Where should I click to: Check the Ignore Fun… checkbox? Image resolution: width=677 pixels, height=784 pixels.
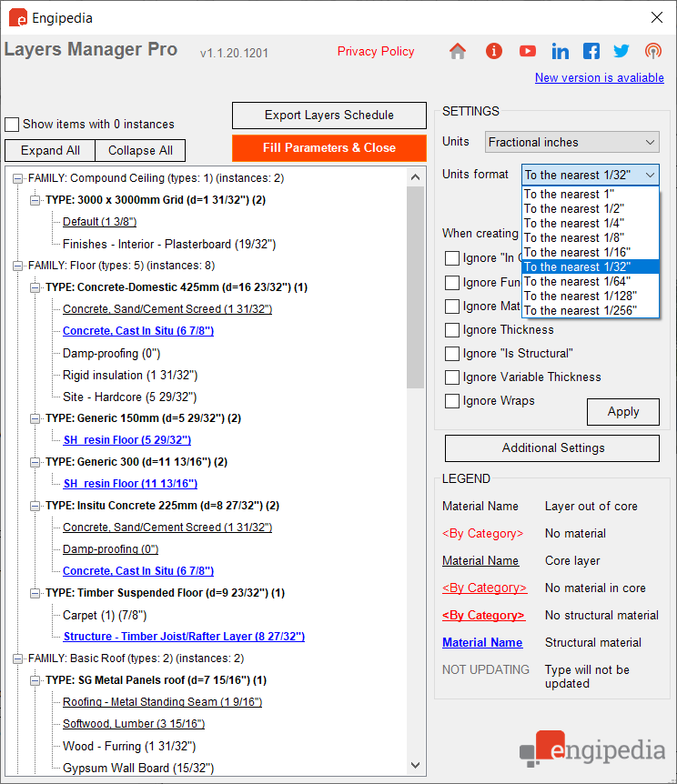tap(452, 283)
